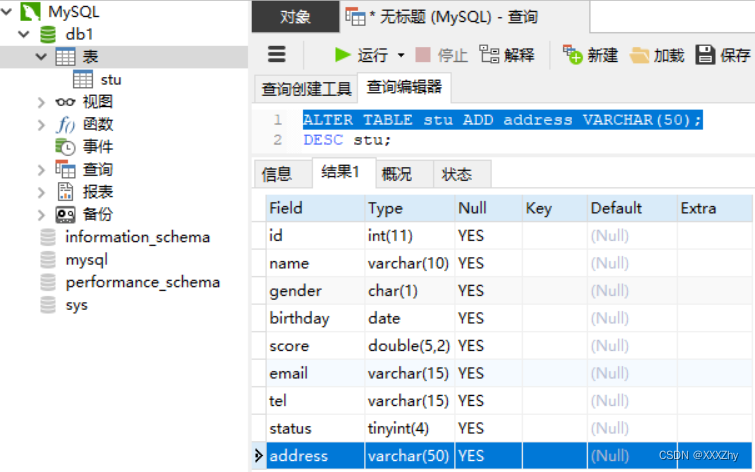
Task: Click the 保存 save button label
Action: point(735,55)
